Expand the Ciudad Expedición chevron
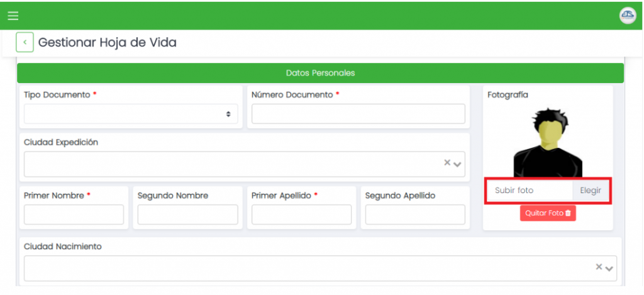Viewport: 644px width, 295px height. tap(458, 164)
